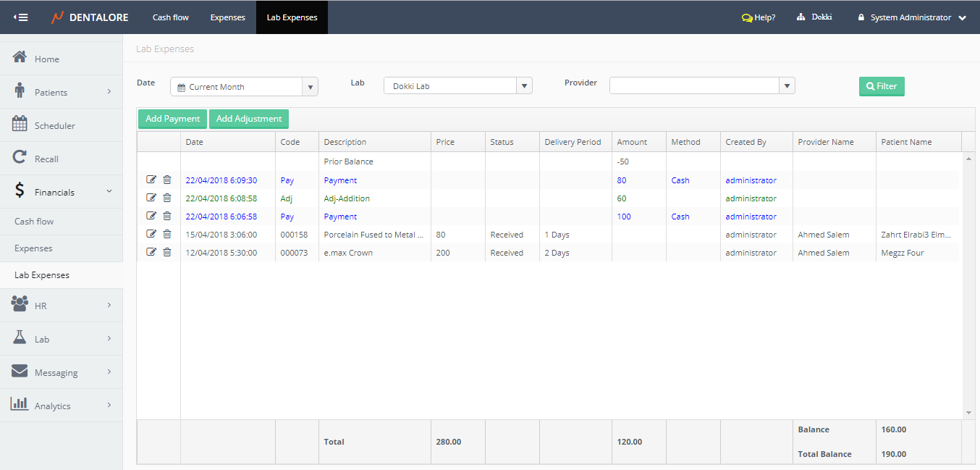Collapse sidebar using the hamburger menu icon

[x=21, y=17]
